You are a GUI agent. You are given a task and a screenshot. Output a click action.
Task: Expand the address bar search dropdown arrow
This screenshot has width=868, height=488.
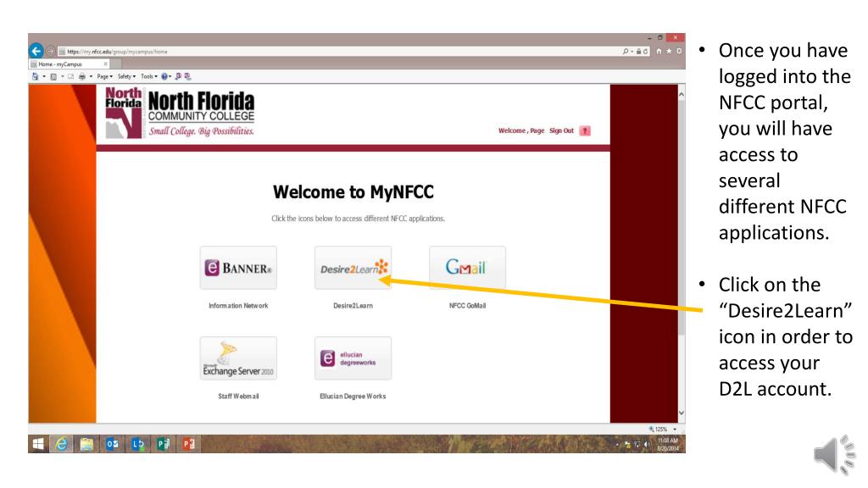(x=632, y=51)
